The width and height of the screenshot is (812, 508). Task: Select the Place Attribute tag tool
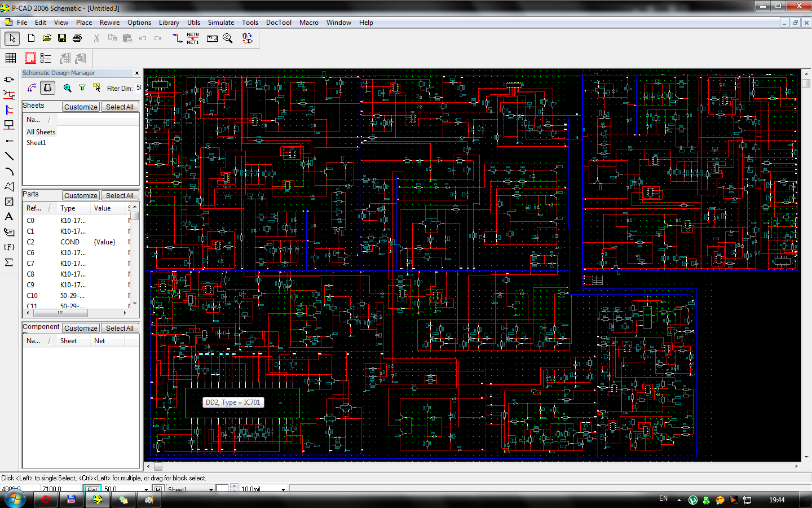(x=9, y=232)
